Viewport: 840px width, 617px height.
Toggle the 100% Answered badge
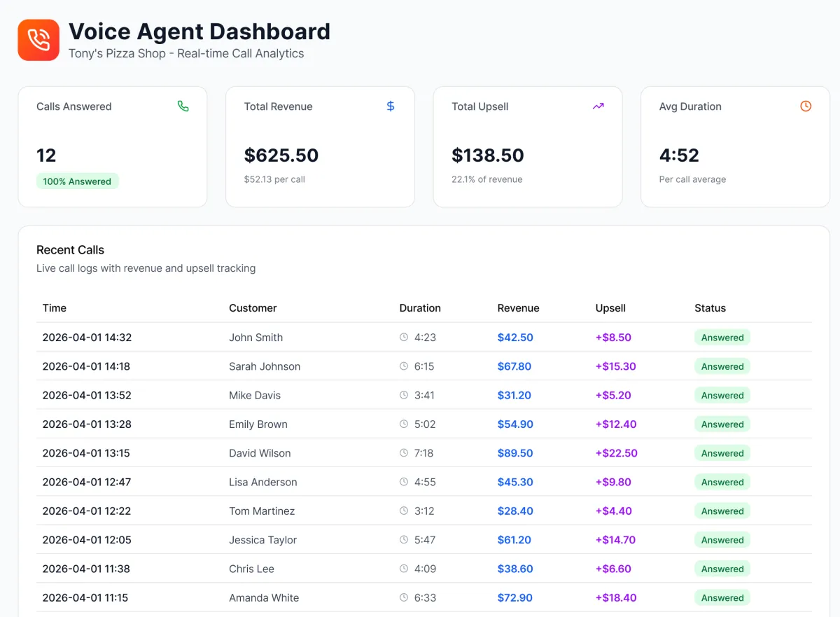pyautogui.click(x=78, y=181)
